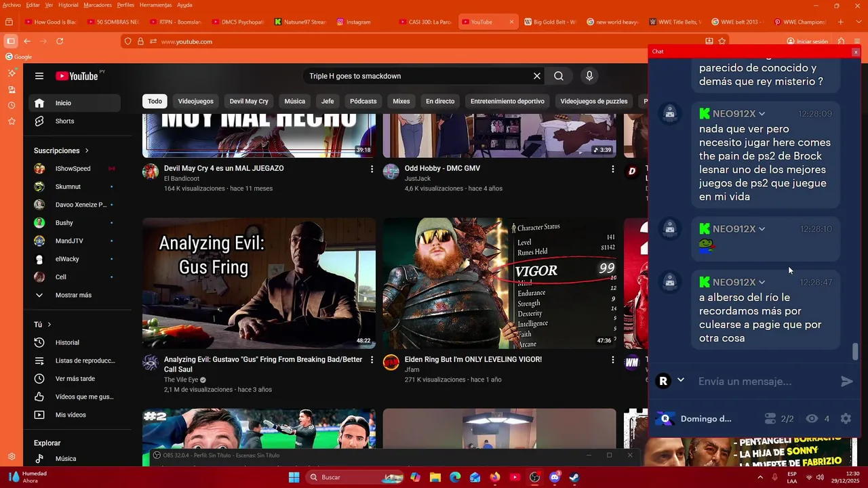Viewport: 868px width, 488px height.
Task: Open chat settings gear icon
Action: (x=846, y=419)
